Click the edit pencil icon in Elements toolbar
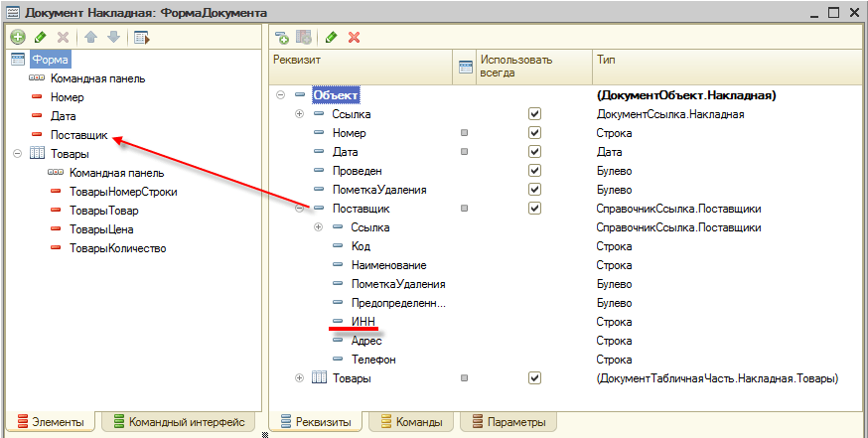This screenshot has width=868, height=438. pos(40,37)
